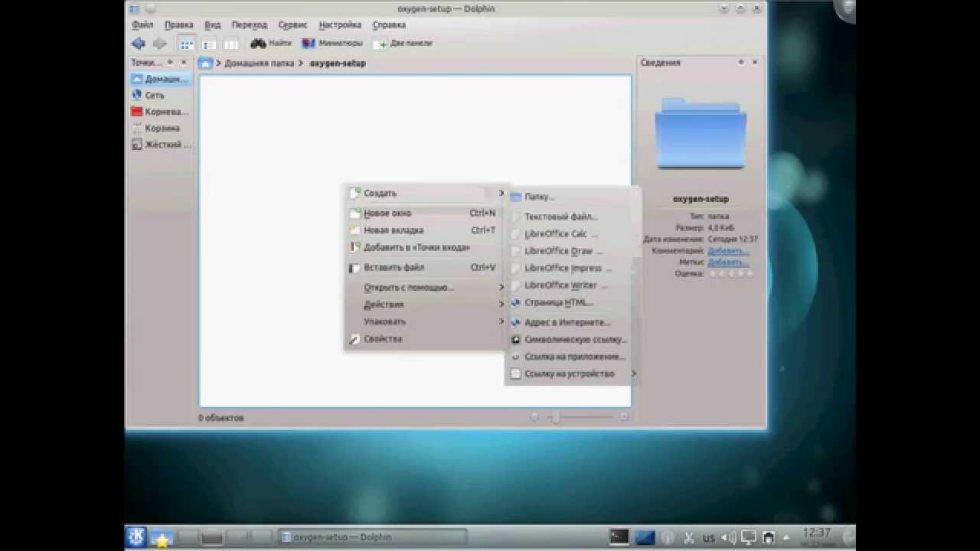Open the Сервис menu
The image size is (980, 551).
pyautogui.click(x=293, y=25)
